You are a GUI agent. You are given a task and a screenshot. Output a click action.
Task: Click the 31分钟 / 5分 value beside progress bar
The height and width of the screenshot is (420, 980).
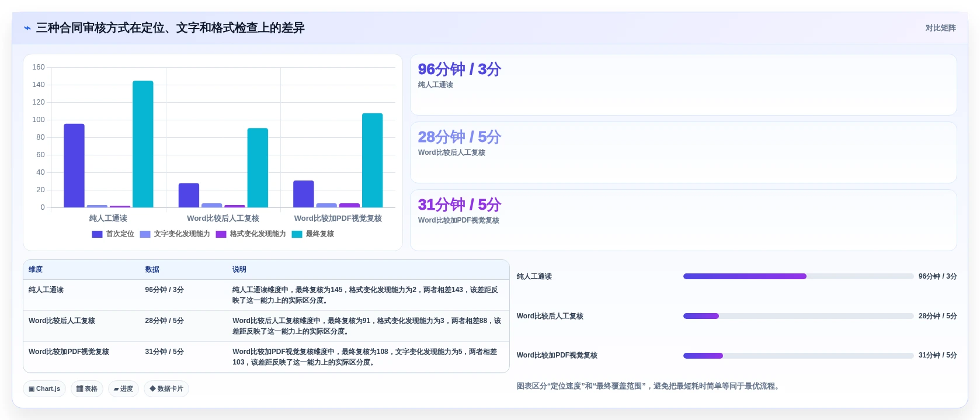pos(937,355)
